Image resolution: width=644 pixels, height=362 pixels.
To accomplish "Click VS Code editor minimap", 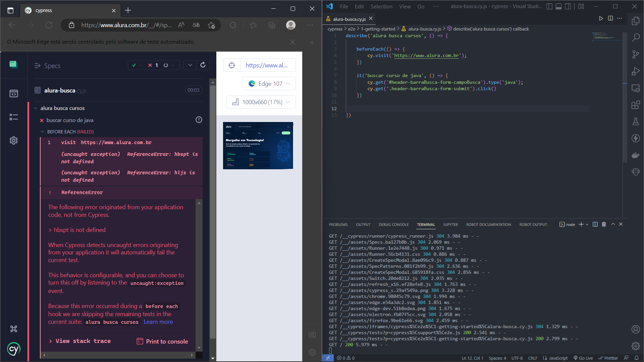I will [606, 36].
